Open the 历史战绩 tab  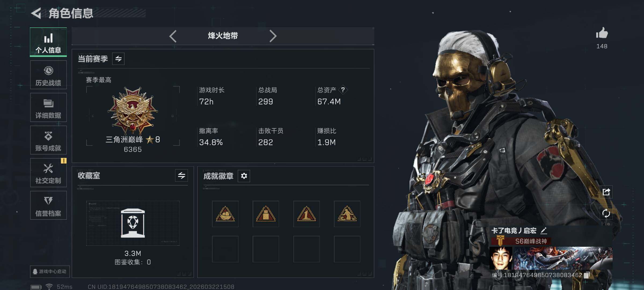pos(48,75)
